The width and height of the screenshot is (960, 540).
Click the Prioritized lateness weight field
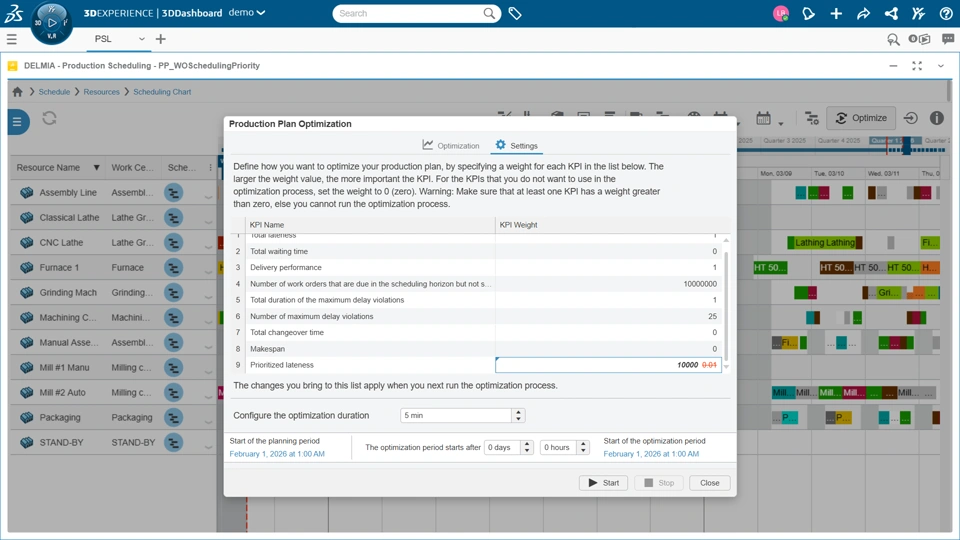[609, 365]
